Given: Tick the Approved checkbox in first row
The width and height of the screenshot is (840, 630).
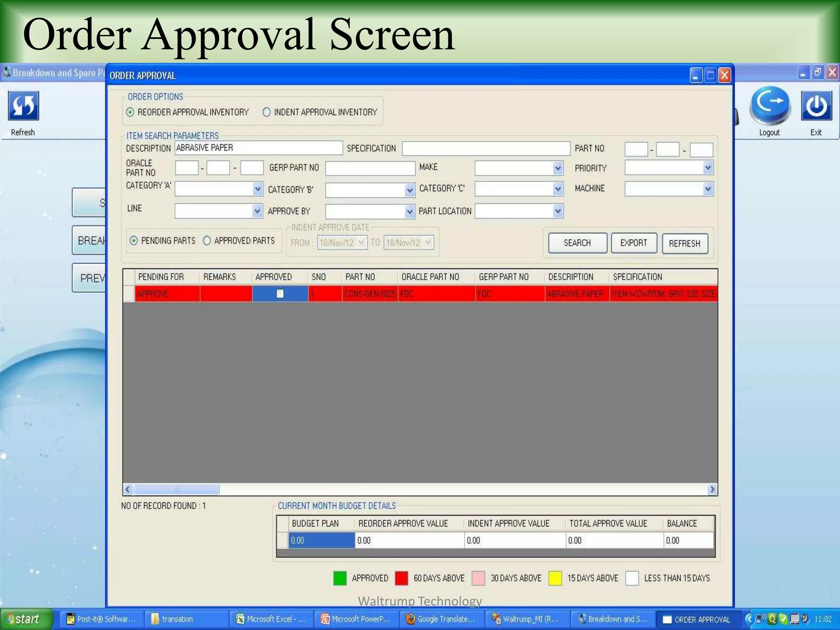Looking at the screenshot, I should (x=280, y=294).
